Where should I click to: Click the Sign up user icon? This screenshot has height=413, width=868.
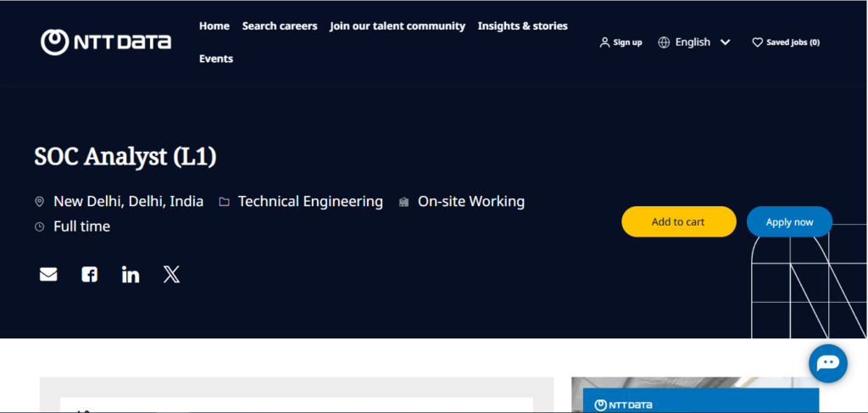604,42
